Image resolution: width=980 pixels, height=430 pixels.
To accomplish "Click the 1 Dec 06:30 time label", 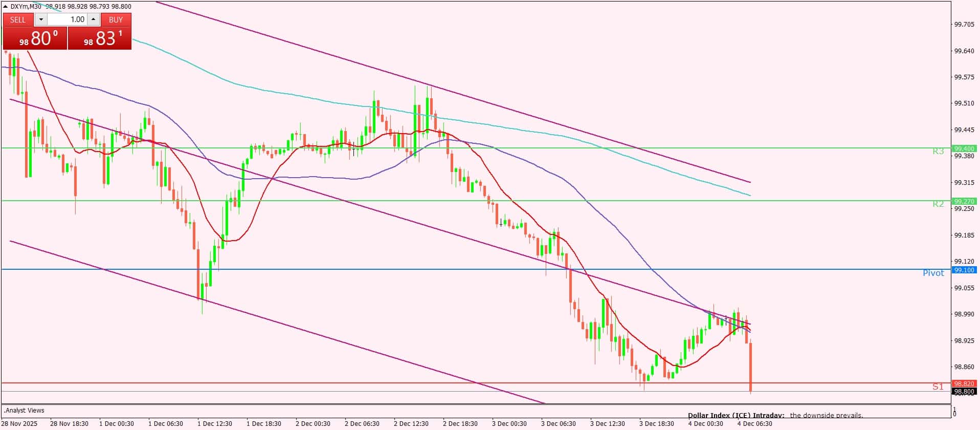I will click(x=166, y=424).
